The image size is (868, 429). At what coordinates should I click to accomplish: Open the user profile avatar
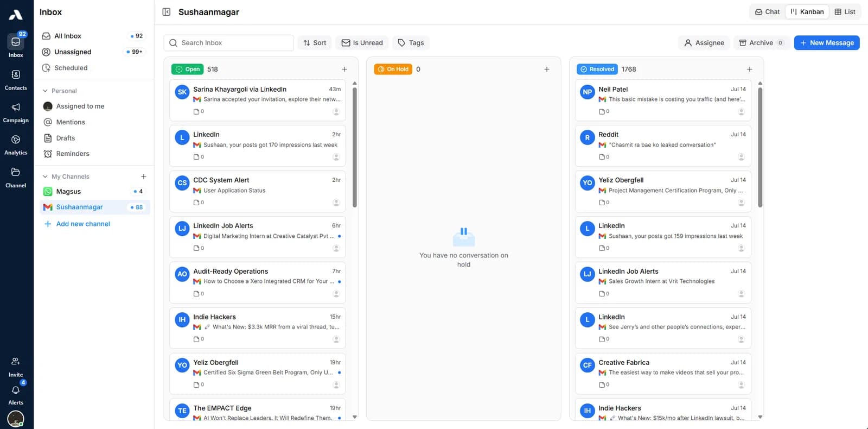click(16, 419)
